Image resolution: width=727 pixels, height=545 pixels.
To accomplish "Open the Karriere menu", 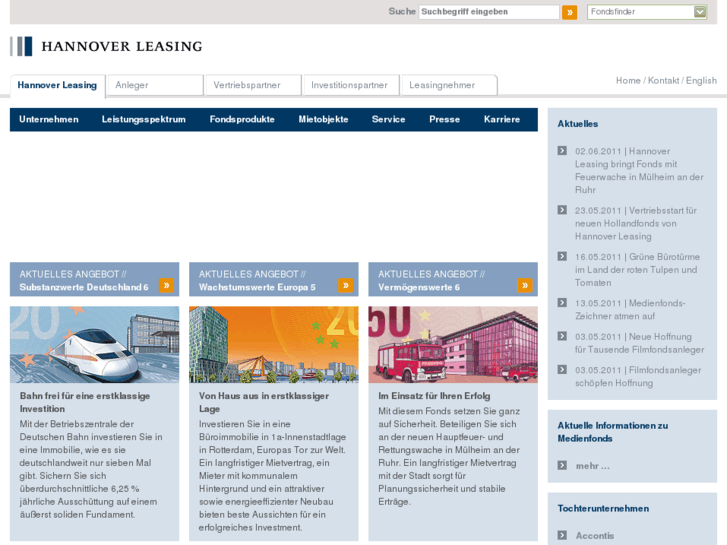I will (x=502, y=120).
